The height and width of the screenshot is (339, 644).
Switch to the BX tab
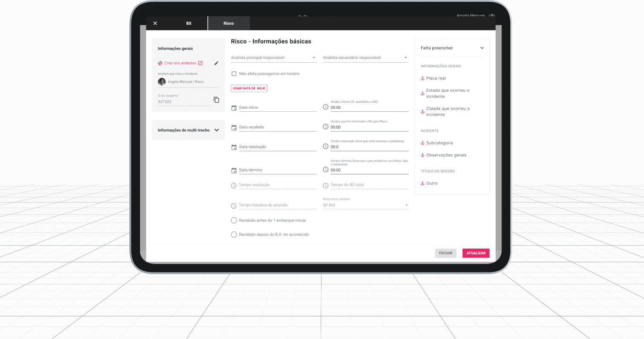coord(189,23)
